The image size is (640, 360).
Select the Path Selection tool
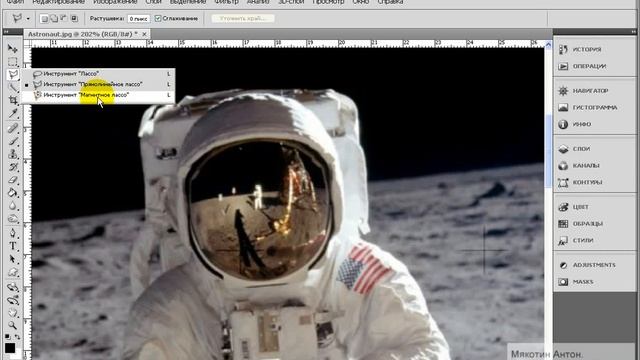pos(13,259)
